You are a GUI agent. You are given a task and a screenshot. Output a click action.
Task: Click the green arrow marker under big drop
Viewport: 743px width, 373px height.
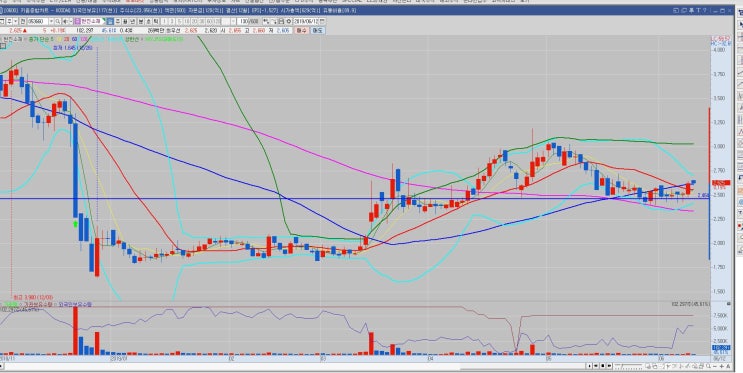pos(75,223)
